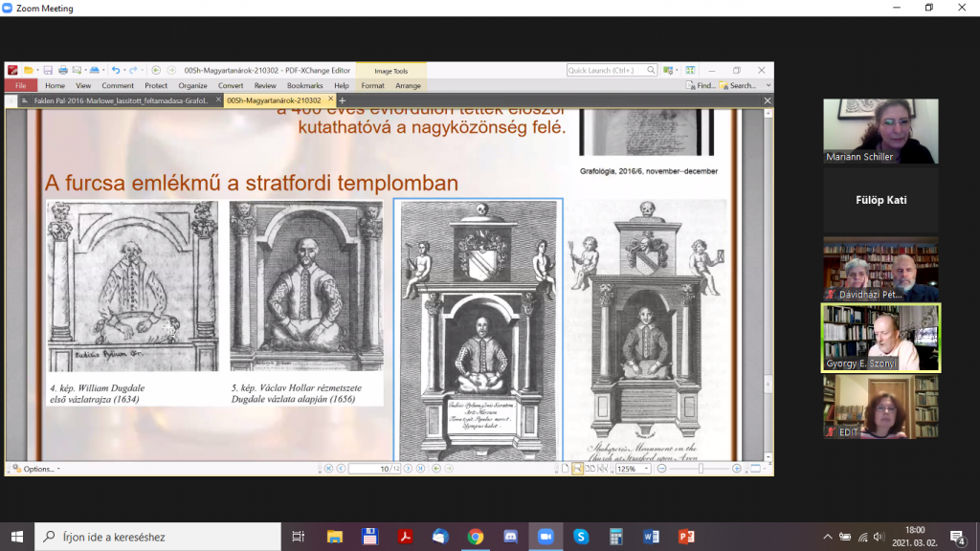Select two pages layout icon
Viewport: 980px width, 551px height.
(x=590, y=469)
